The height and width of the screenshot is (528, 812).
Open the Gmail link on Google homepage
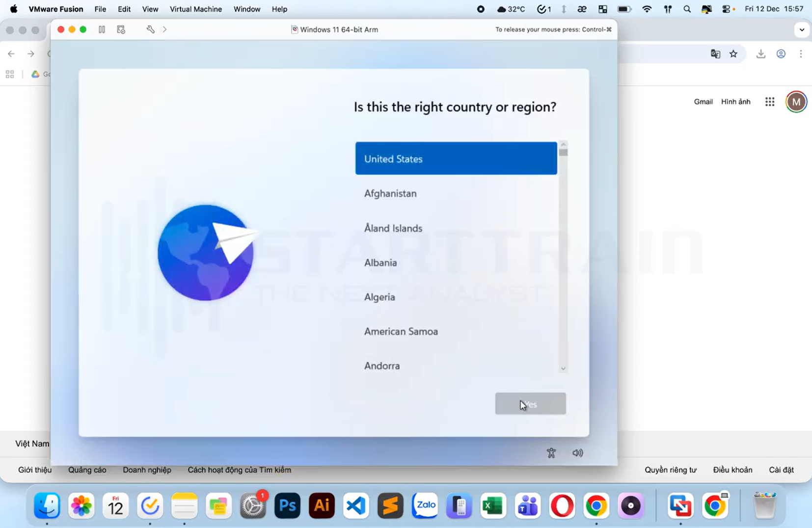[703, 102]
